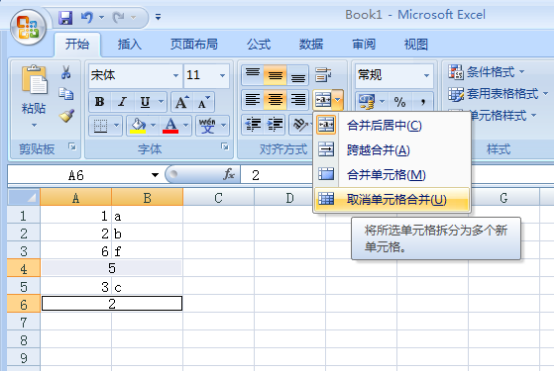
Task: Activate the Format Painter brush
Action: (x=66, y=116)
